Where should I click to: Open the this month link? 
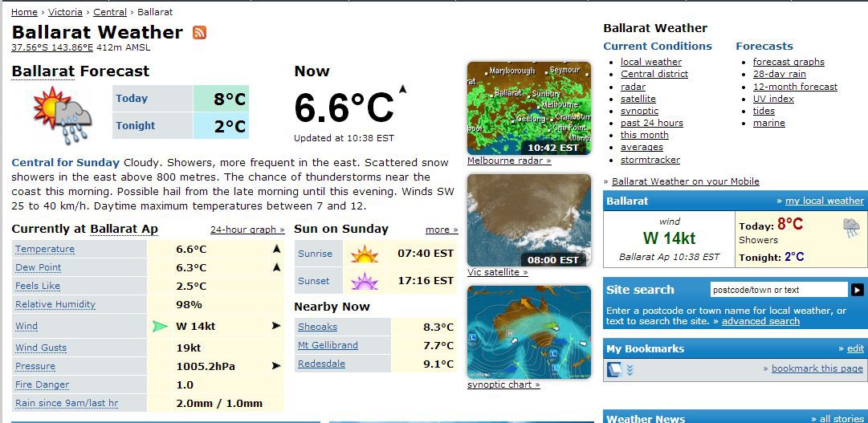point(644,135)
